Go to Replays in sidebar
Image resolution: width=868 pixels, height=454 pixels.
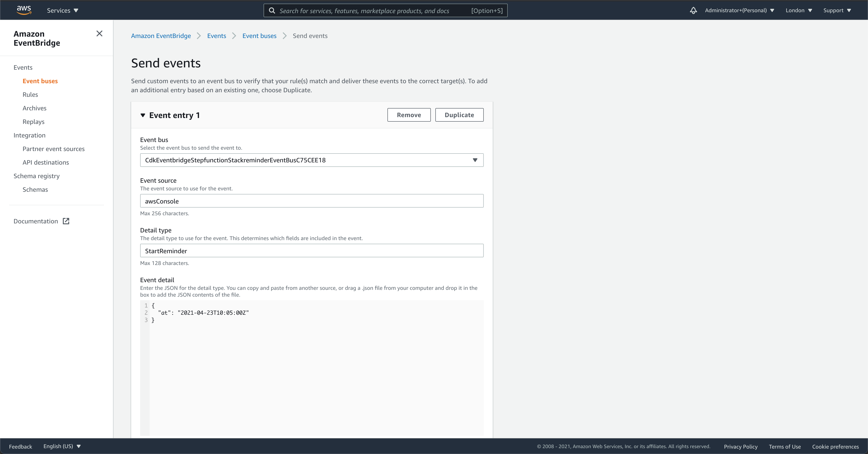(33, 122)
